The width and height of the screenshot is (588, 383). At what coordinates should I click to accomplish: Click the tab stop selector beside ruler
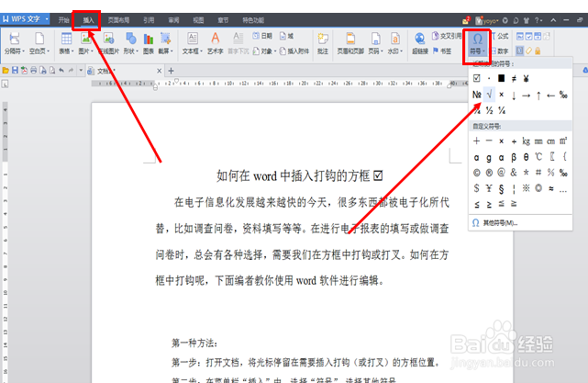pos(5,84)
